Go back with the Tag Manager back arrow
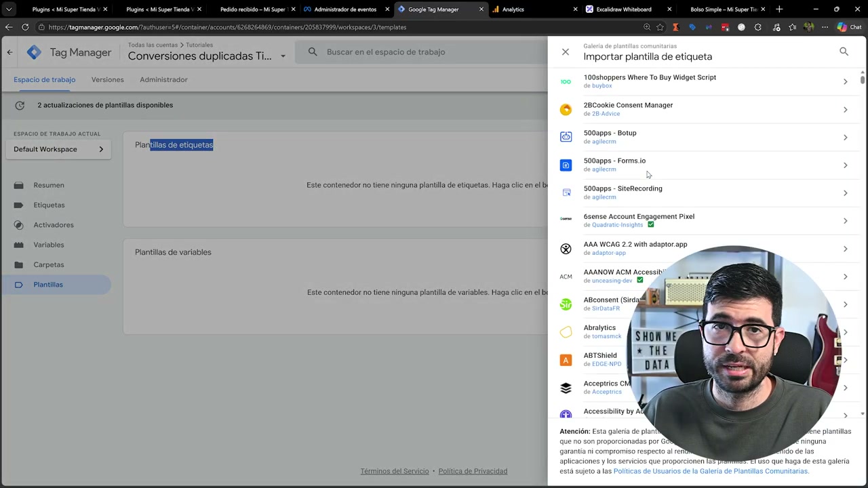 click(x=9, y=52)
